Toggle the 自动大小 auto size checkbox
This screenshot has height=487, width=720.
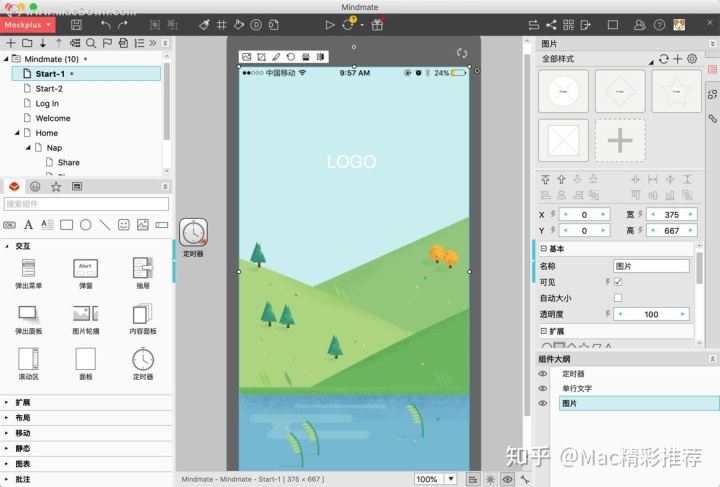(618, 298)
